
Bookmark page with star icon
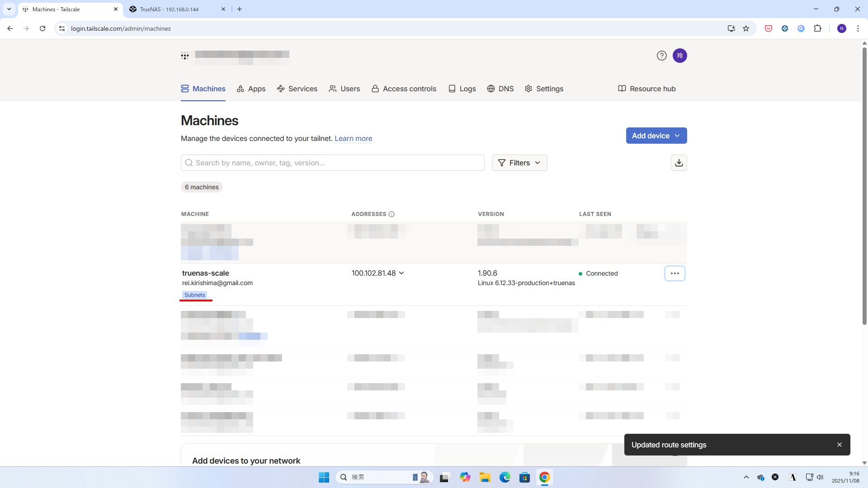tap(746, 28)
